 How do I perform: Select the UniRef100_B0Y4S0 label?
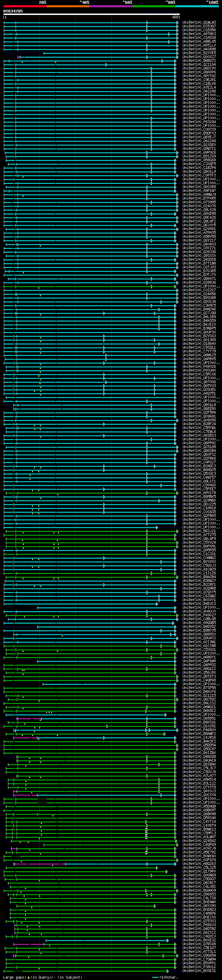coord(199,561)
